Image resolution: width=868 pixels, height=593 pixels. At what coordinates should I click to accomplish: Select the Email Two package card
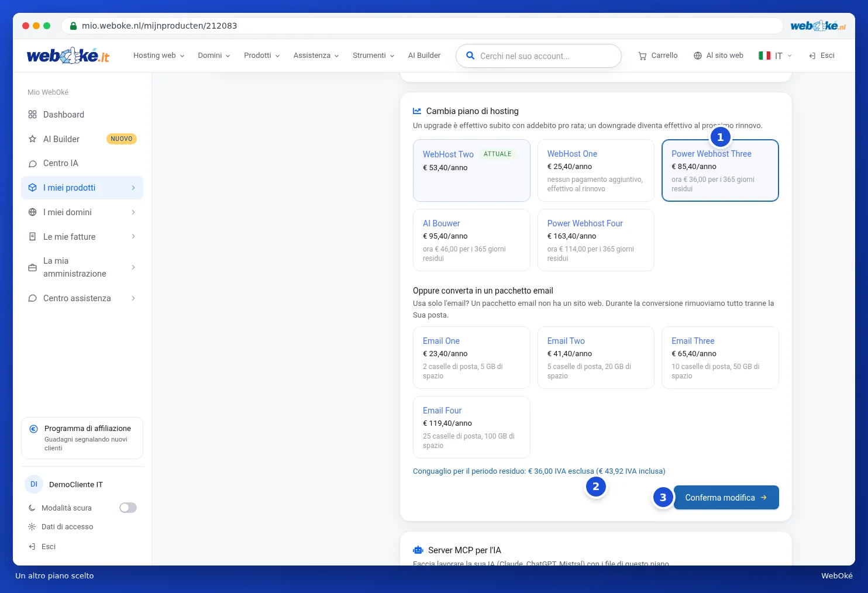tap(596, 357)
